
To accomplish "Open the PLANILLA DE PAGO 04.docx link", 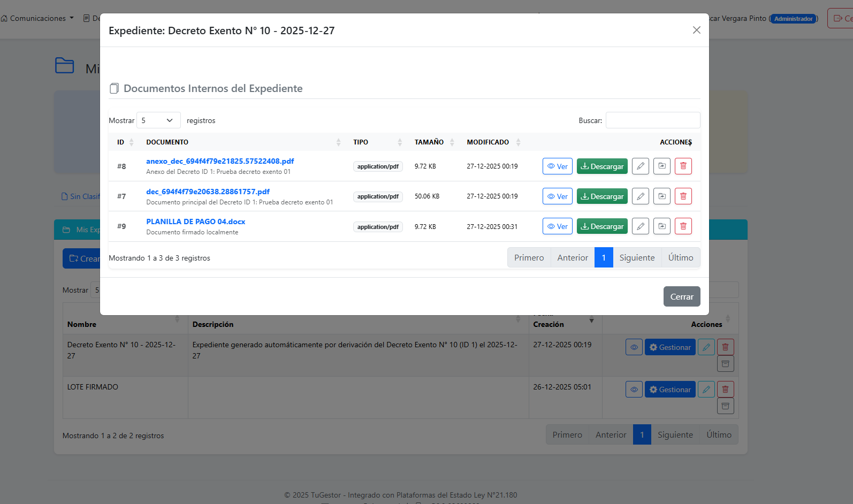I will [x=195, y=222].
